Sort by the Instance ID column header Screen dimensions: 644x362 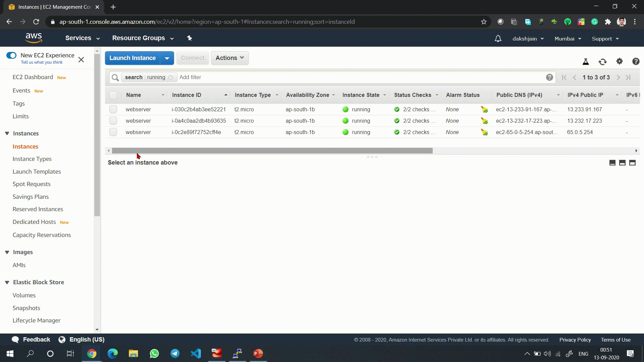[x=200, y=95]
